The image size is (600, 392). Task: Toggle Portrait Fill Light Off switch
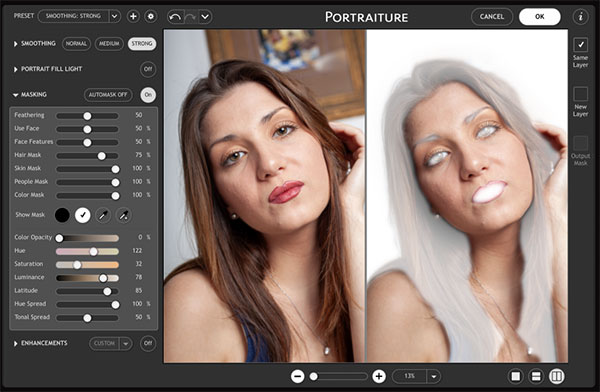[148, 69]
